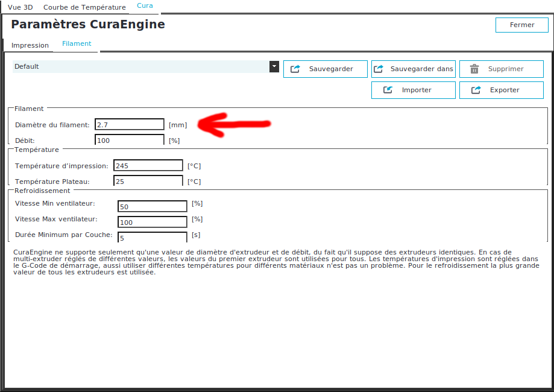Click the Durée Minimum par Couche label
The height and width of the screenshot is (392, 554).
pos(63,235)
